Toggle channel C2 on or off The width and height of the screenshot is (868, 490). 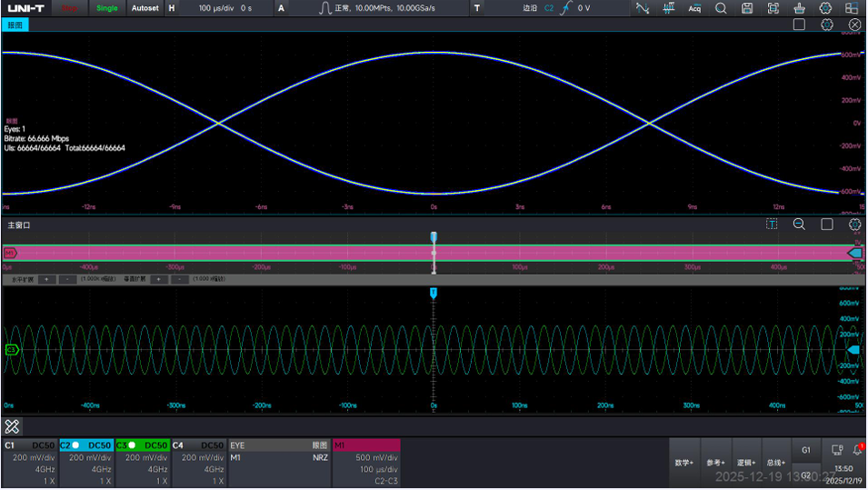click(86, 445)
